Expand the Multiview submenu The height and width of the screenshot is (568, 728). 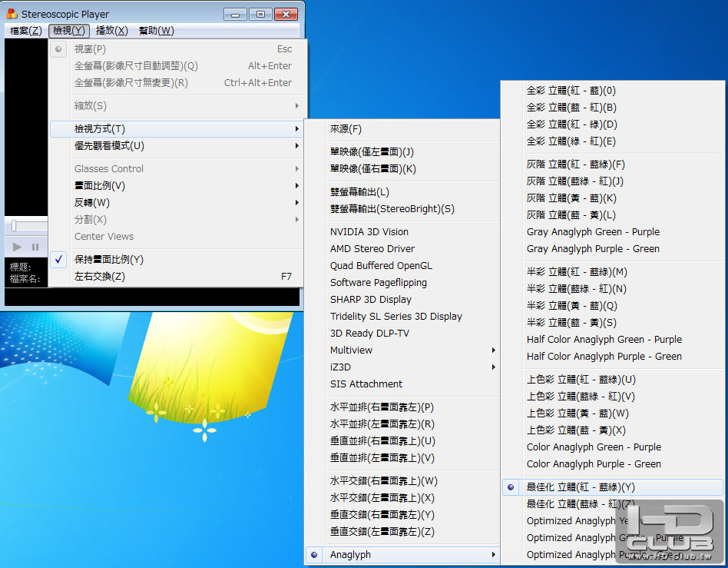pyautogui.click(x=402, y=350)
